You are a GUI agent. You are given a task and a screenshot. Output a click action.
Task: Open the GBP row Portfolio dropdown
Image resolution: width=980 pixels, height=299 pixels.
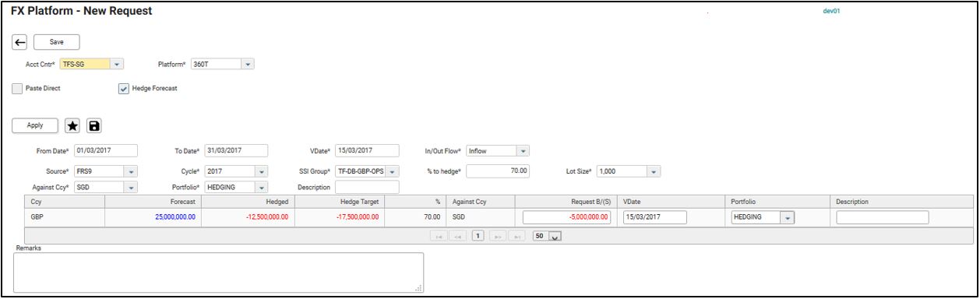tap(788, 217)
